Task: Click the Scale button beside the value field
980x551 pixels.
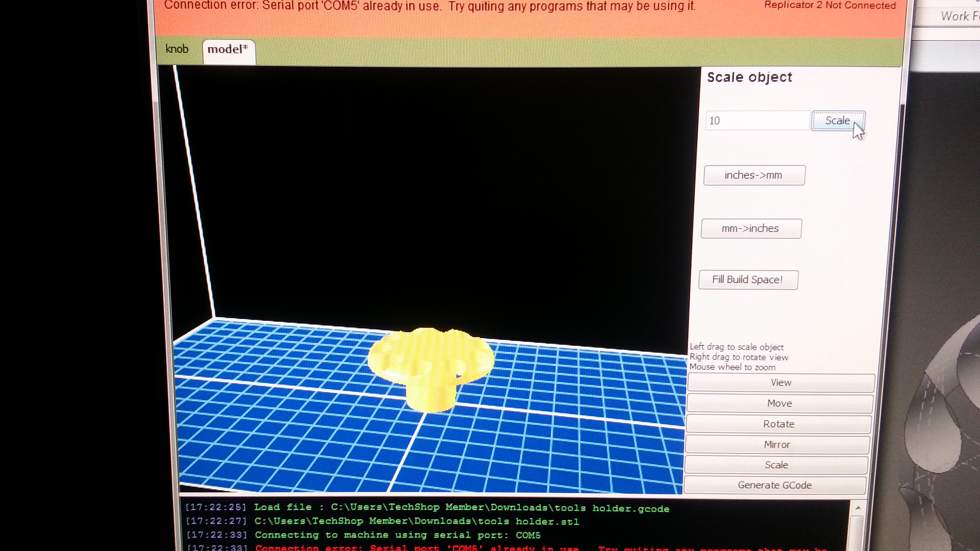Action: 838,121
